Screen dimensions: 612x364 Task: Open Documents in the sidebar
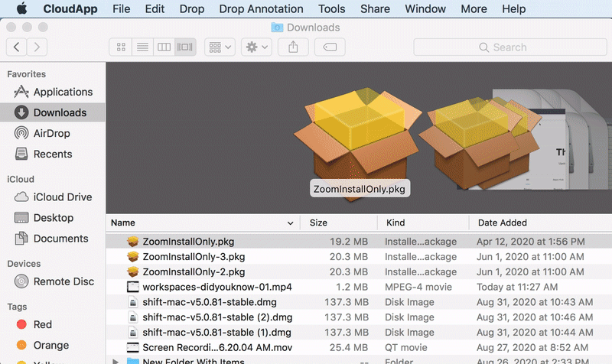(x=53, y=239)
